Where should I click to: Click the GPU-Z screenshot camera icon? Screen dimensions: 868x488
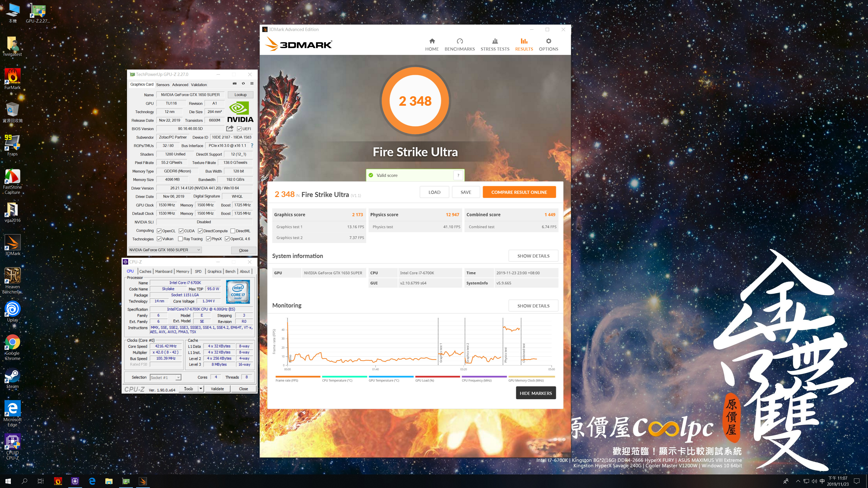pyautogui.click(x=235, y=84)
